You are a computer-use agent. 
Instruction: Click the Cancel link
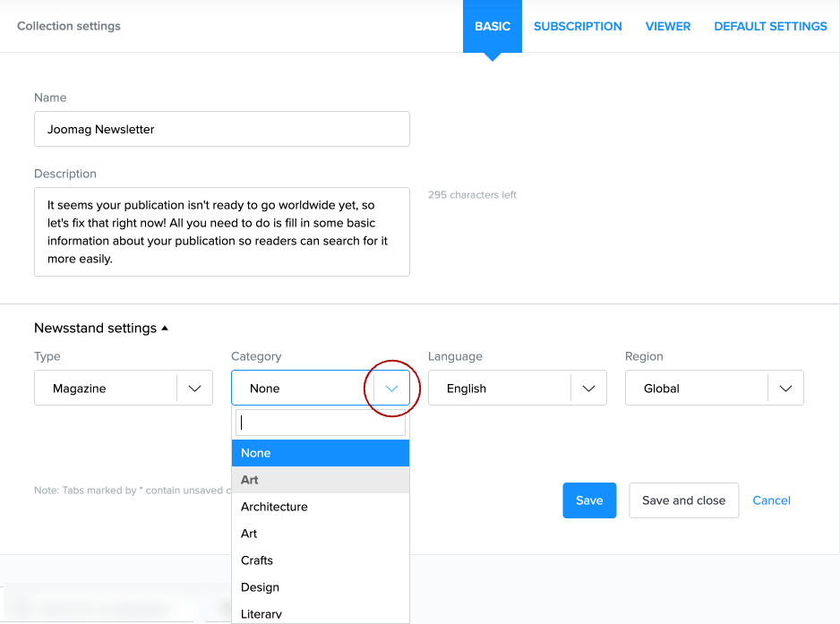pyautogui.click(x=771, y=500)
